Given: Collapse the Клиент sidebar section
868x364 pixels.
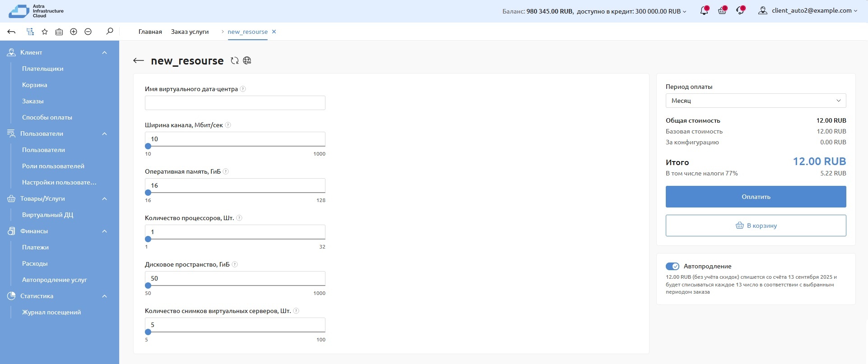Looking at the screenshot, I should (104, 53).
